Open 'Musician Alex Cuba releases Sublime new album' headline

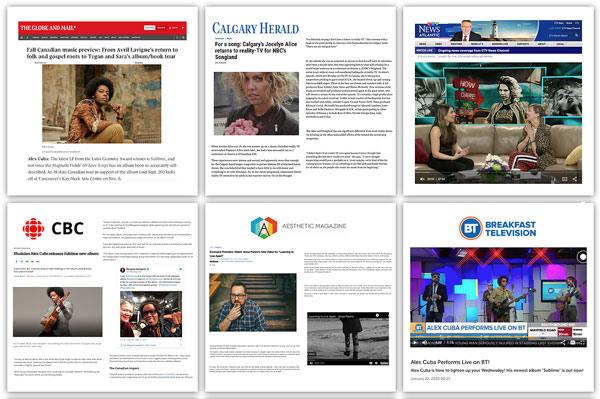pyautogui.click(x=56, y=254)
